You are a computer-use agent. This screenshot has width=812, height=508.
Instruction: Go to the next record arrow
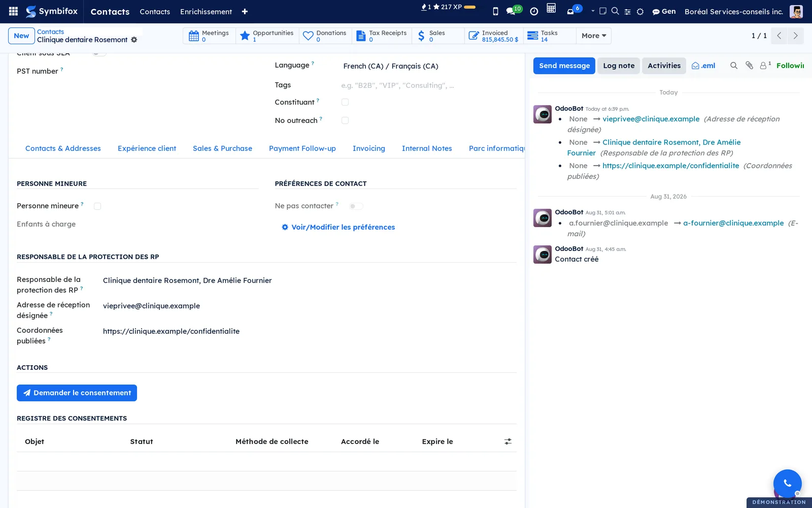795,36
